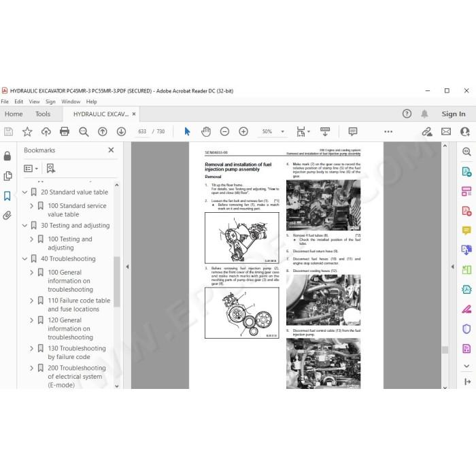Open page thumbnails panel in left sidebar

pos(7,175)
